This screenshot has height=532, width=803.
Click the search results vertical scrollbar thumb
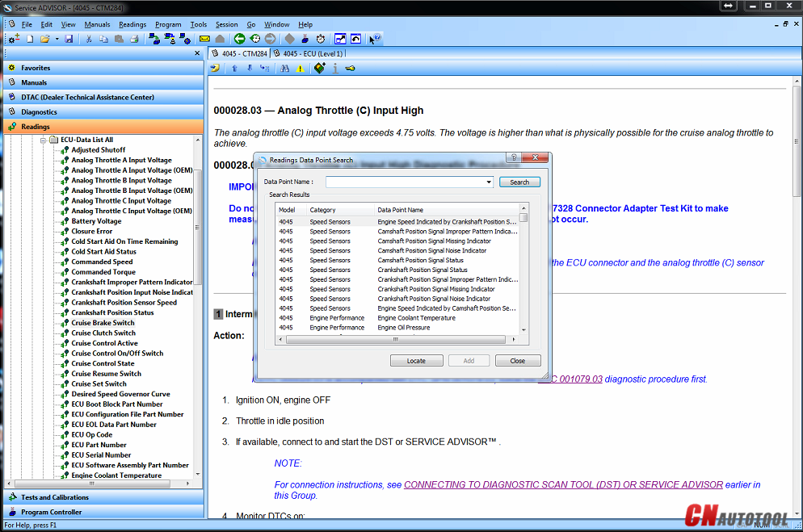coord(523,217)
